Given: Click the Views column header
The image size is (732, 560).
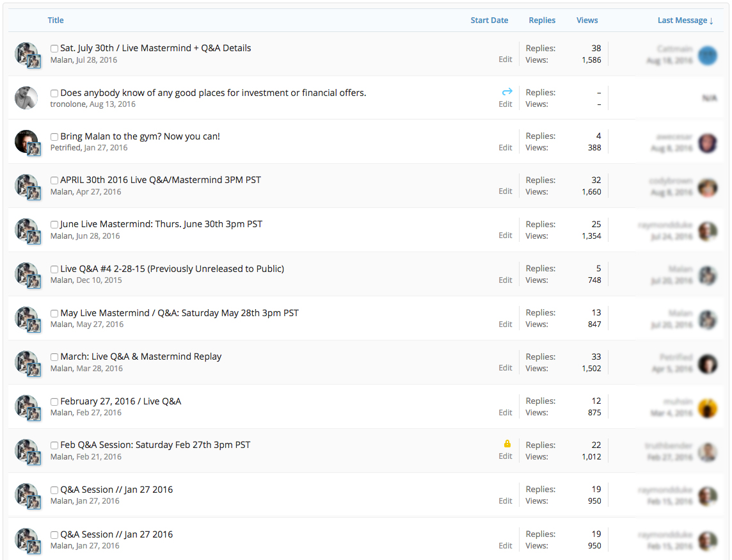Looking at the screenshot, I should [587, 20].
